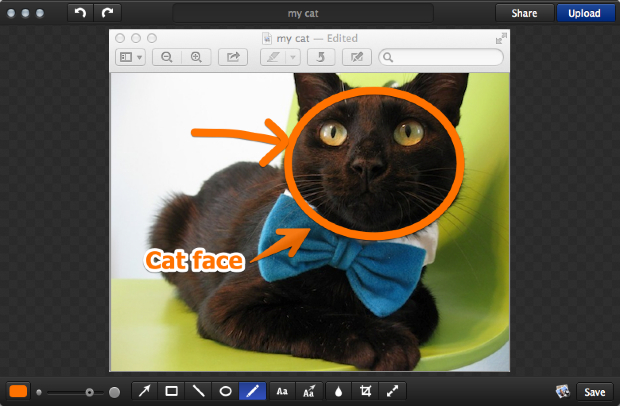Image resolution: width=620 pixels, height=406 pixels.
Task: Click the fullscreen arrows icon of Preview window
Action: click(x=501, y=38)
